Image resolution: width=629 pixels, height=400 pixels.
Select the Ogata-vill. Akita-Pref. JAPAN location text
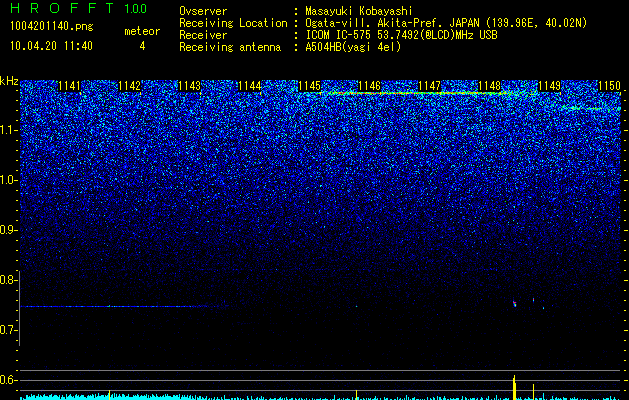pos(446,23)
